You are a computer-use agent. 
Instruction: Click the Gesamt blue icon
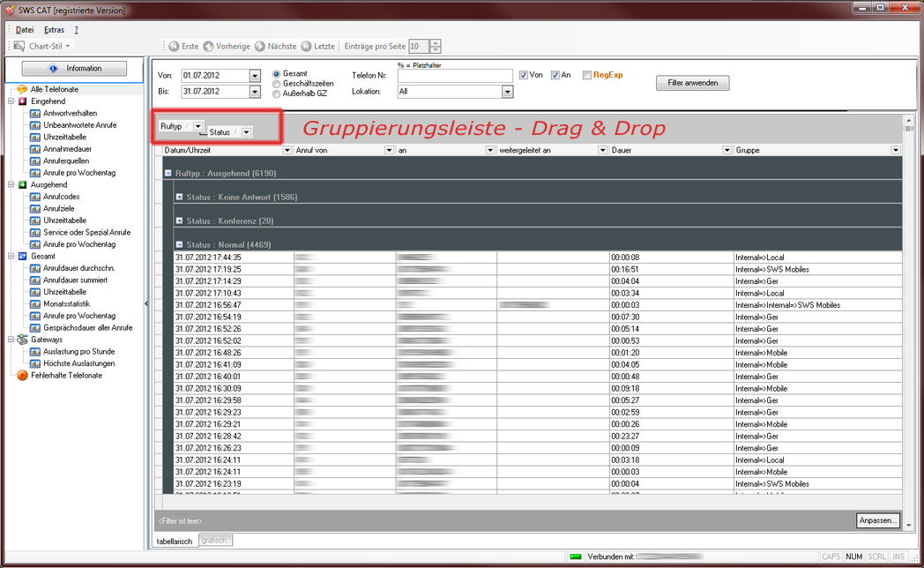[x=22, y=257]
